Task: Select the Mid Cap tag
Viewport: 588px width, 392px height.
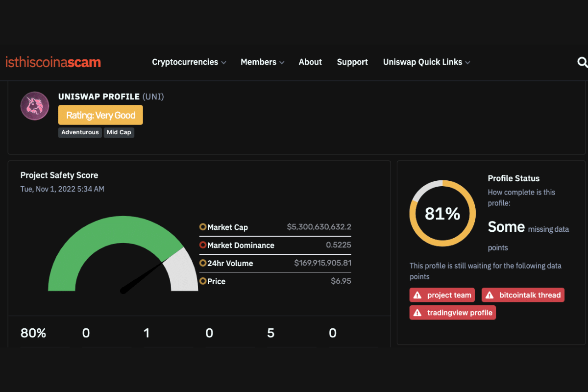Action: 119,132
